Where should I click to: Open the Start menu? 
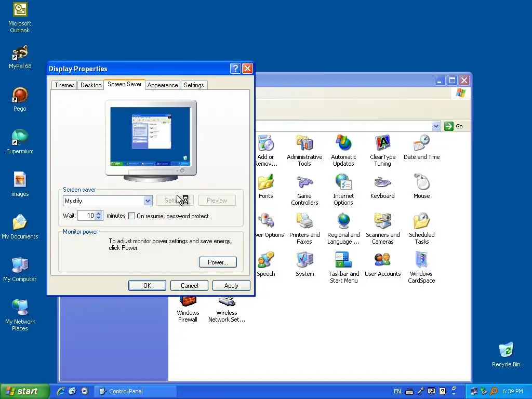pos(24,391)
